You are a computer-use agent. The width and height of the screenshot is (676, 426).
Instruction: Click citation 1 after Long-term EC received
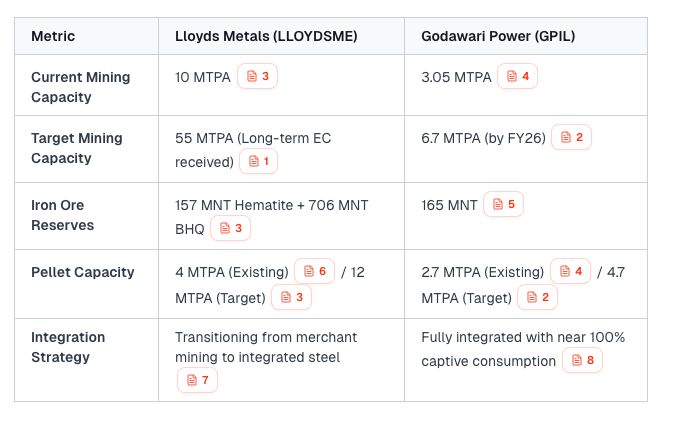[258, 161]
